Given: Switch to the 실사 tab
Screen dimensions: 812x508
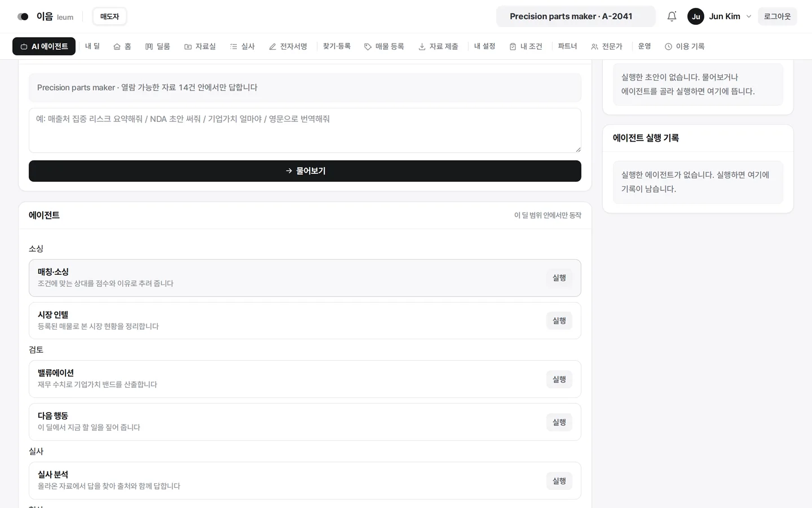Looking at the screenshot, I should click(242, 46).
